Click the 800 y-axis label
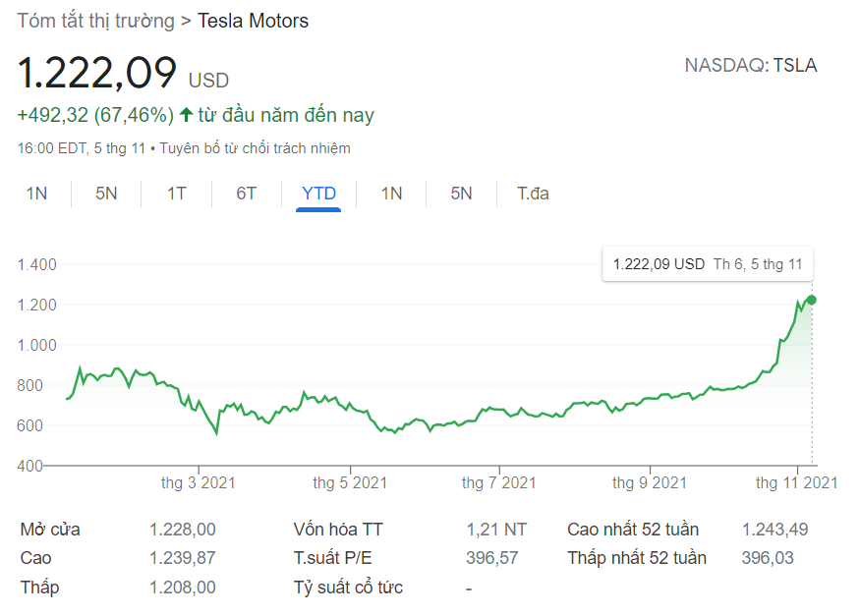The height and width of the screenshot is (616, 860). (29, 385)
